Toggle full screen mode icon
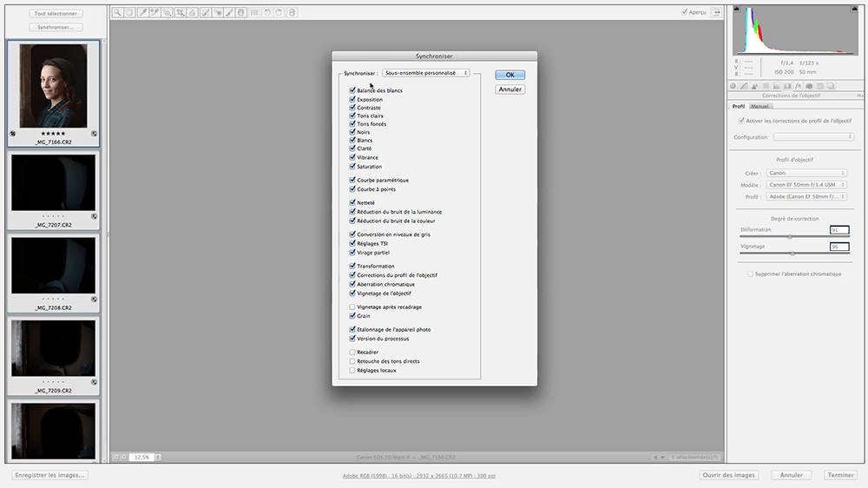The image size is (868, 488). point(716,11)
